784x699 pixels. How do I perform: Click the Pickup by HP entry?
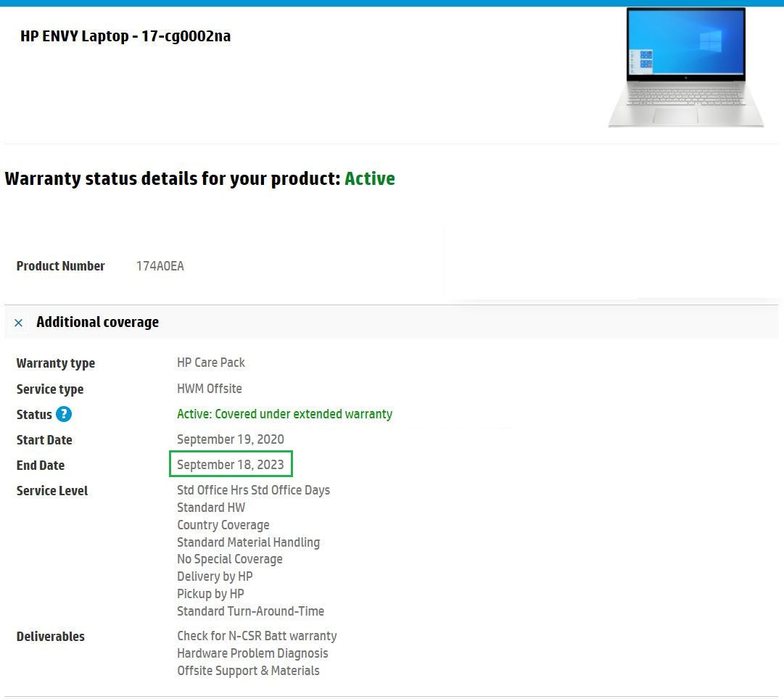(210, 594)
